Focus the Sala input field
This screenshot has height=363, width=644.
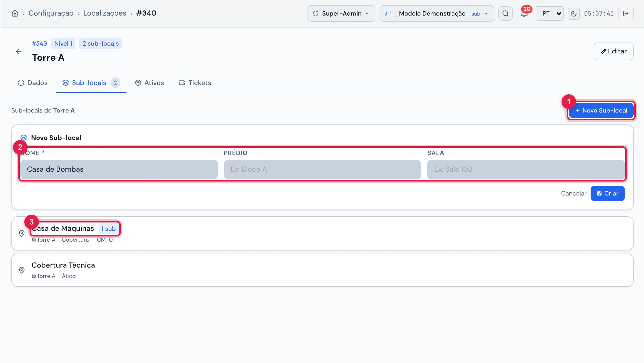[x=526, y=169]
